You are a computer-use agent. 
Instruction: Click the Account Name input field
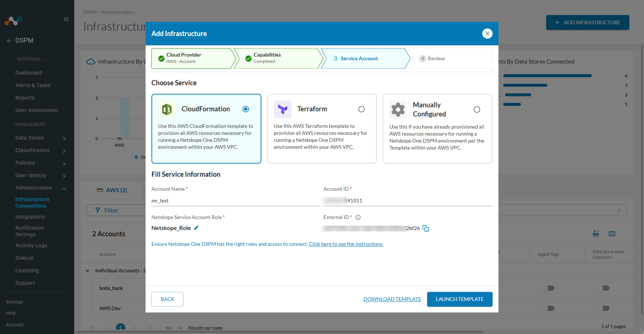235,201
